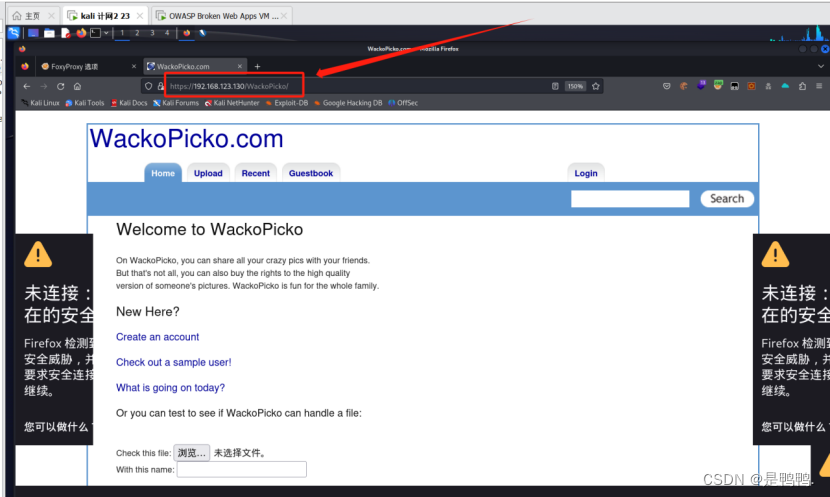830x497 pixels.
Task: Go to Firefox home page icon
Action: point(77,86)
